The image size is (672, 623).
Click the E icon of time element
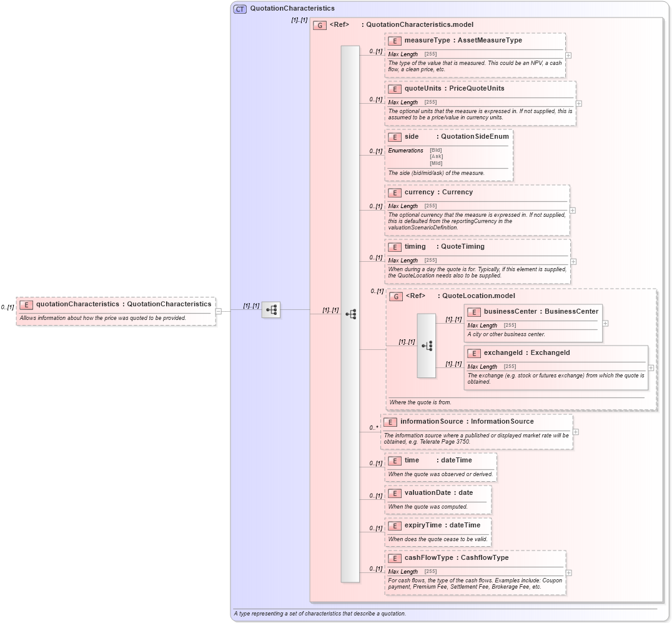click(394, 461)
